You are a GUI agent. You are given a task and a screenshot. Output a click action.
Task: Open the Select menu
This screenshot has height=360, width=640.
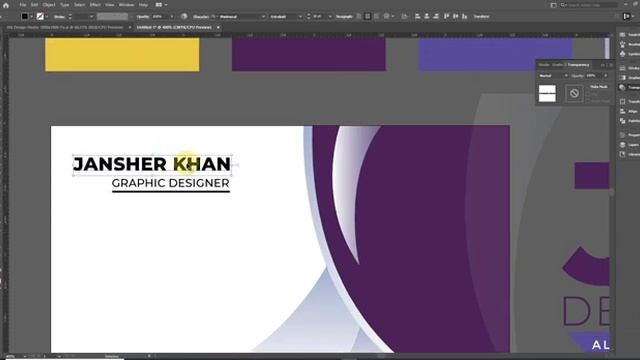[x=79, y=5]
